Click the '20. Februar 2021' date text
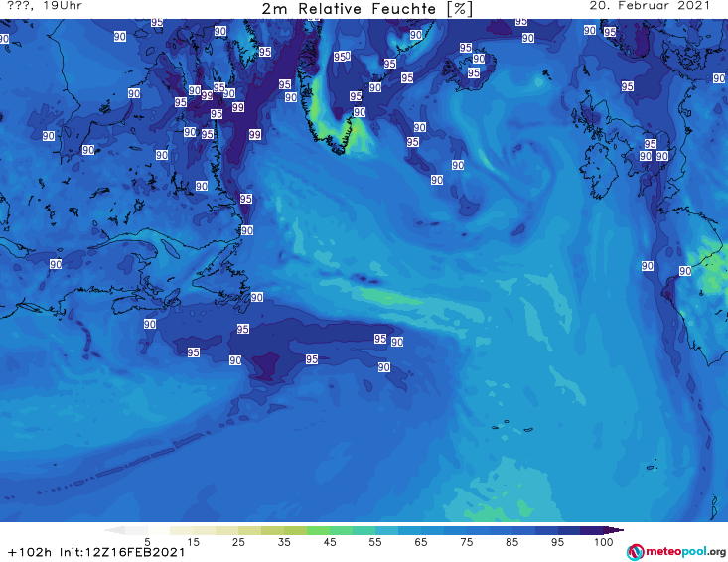Viewport: 728px width, 562px height. pos(650,6)
